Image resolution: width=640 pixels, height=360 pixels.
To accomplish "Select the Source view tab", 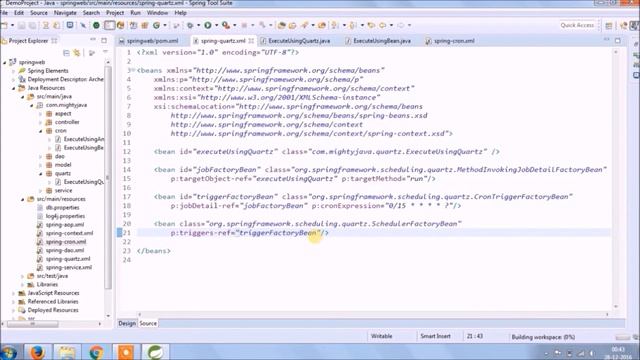I will (x=148, y=323).
